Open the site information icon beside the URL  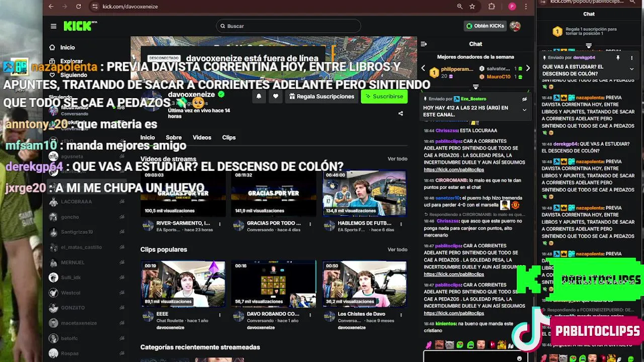coord(95,7)
